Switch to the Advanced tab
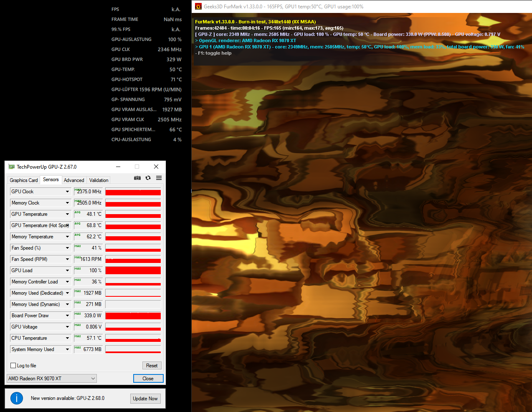The height and width of the screenshot is (412, 532). 74,180
